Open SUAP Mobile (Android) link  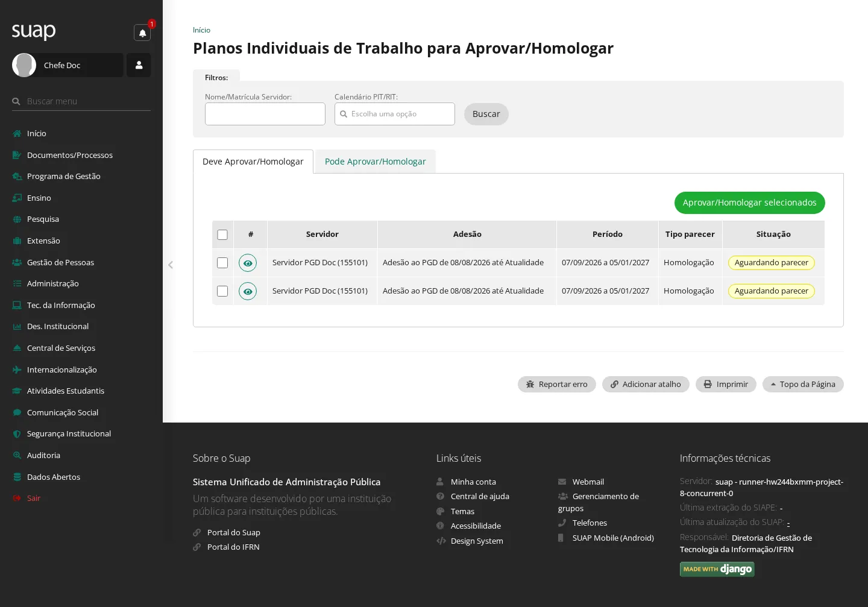coord(613,538)
